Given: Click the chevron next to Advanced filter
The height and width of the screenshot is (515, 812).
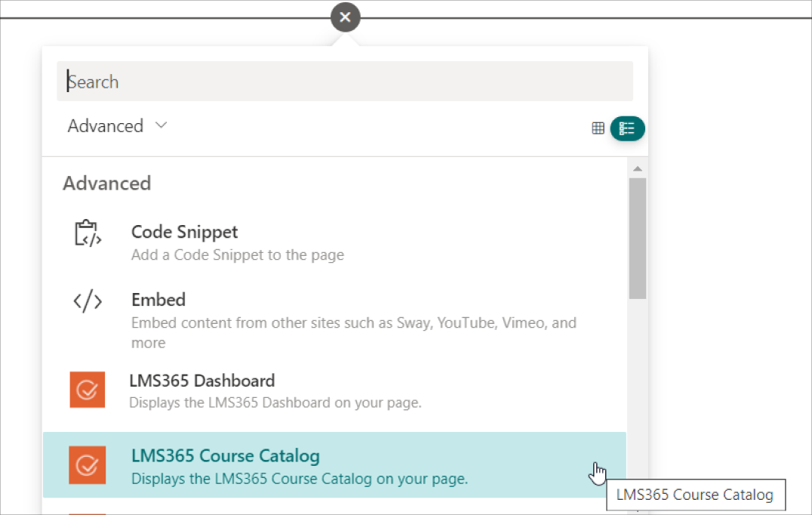Looking at the screenshot, I should tap(161, 125).
